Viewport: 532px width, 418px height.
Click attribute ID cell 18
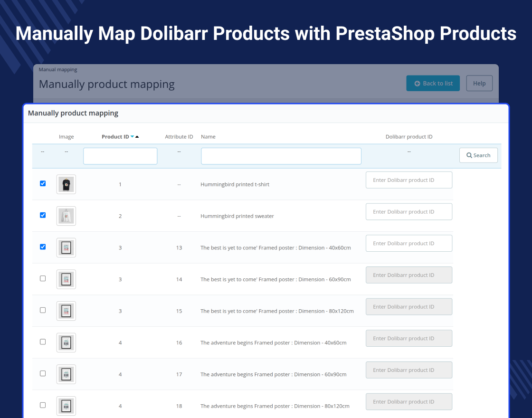(179, 406)
